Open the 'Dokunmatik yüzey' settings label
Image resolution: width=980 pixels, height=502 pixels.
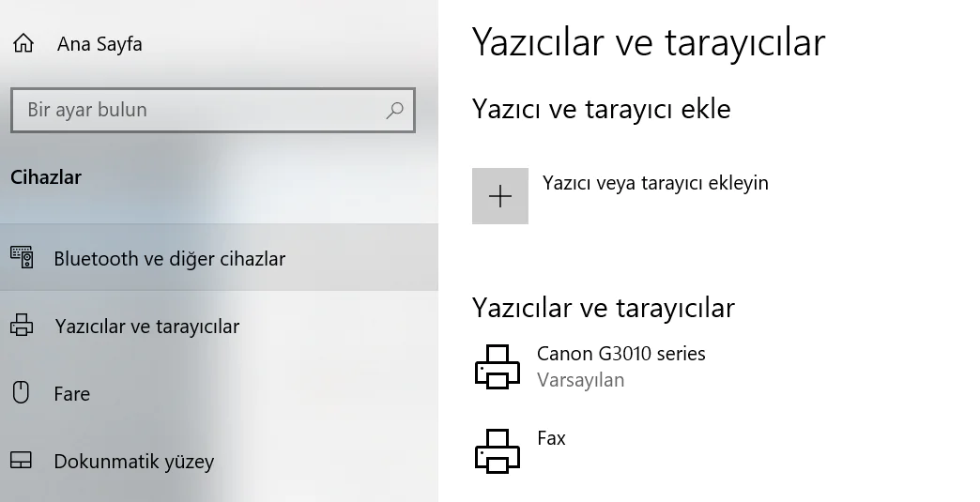(133, 462)
